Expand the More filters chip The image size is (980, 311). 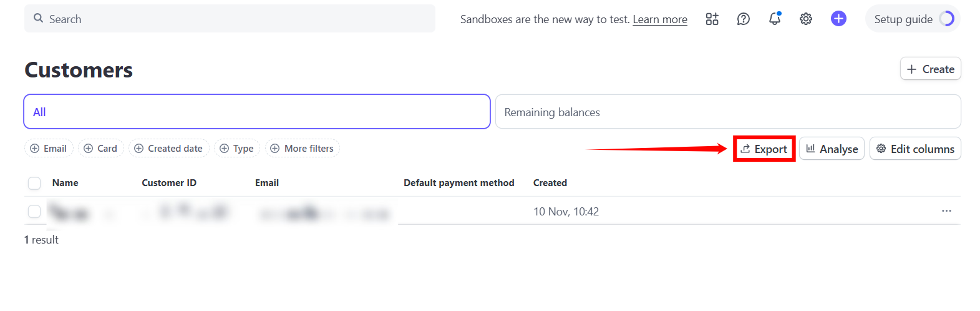(302, 149)
